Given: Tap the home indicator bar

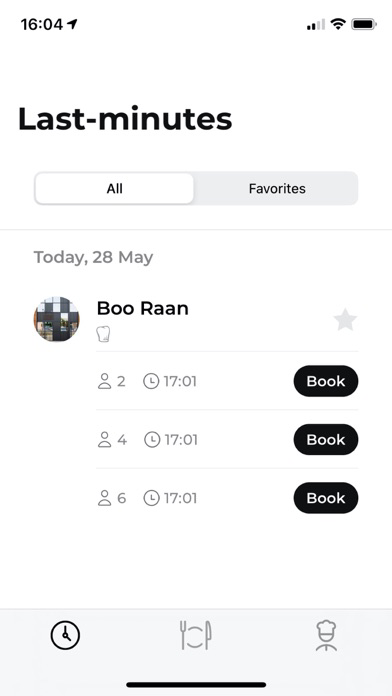Looking at the screenshot, I should [196, 684].
